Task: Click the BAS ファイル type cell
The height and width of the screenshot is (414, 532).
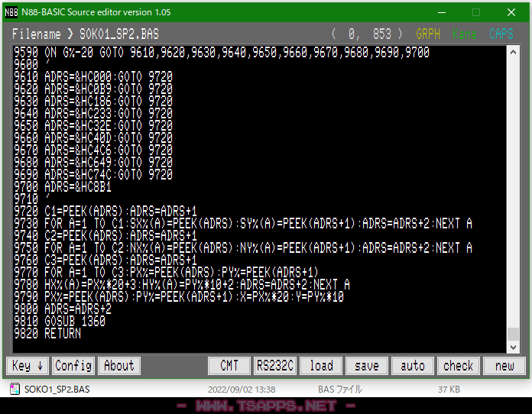Action: click(x=340, y=390)
